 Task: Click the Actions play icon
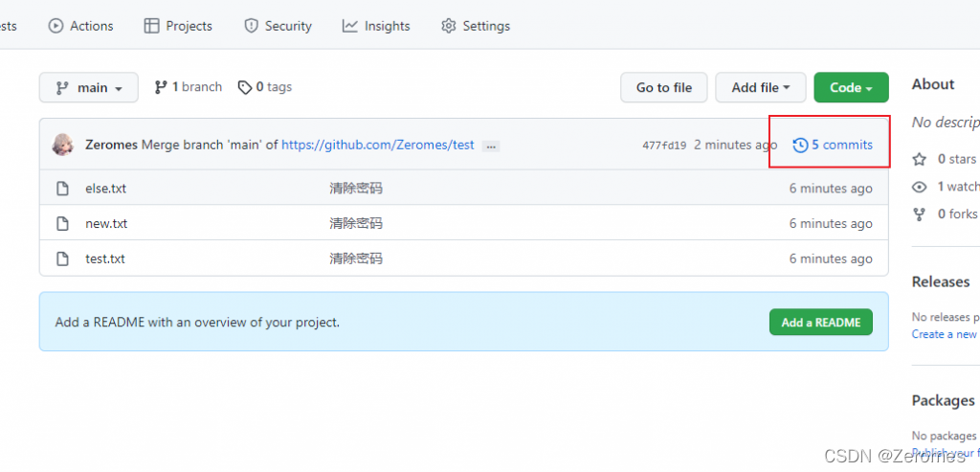coord(56,26)
